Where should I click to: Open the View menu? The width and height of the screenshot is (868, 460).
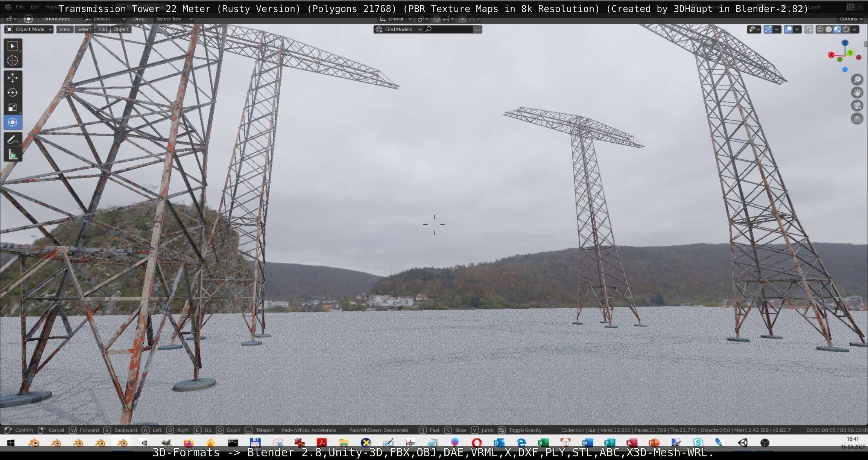tap(64, 29)
